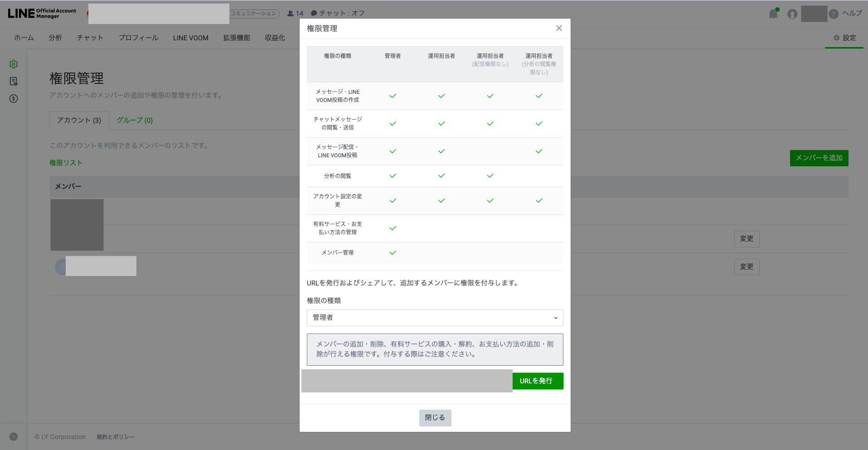This screenshot has width=868, height=450.
Task: Click the チャット:オフ status indicator
Action: point(338,14)
